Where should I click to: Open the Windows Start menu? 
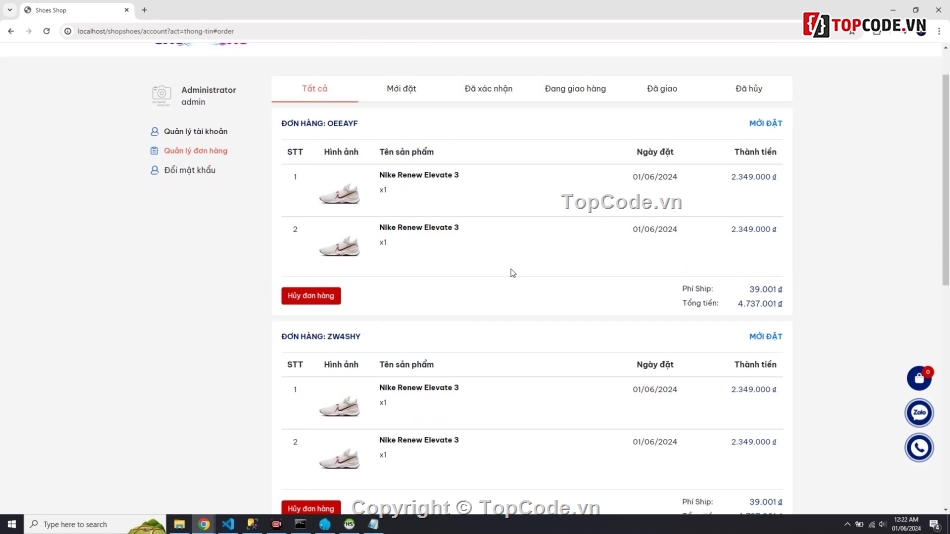(12, 524)
